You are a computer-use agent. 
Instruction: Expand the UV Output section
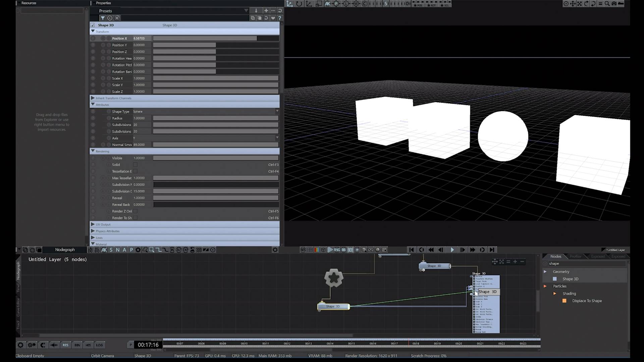coord(93,224)
